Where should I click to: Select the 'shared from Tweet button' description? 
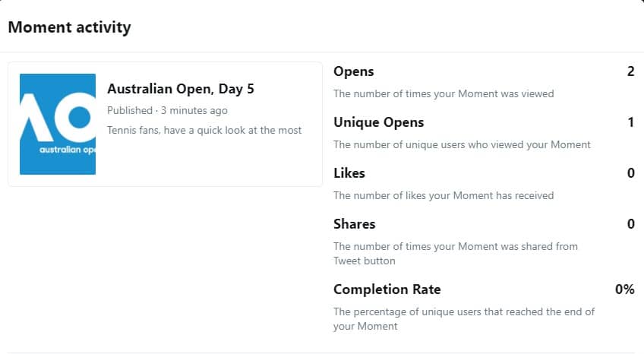click(456, 254)
